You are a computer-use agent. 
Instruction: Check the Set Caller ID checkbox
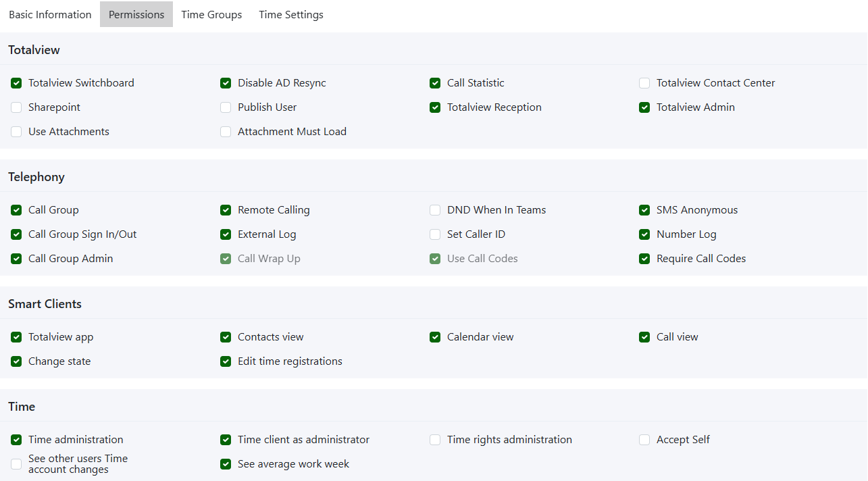[435, 234]
